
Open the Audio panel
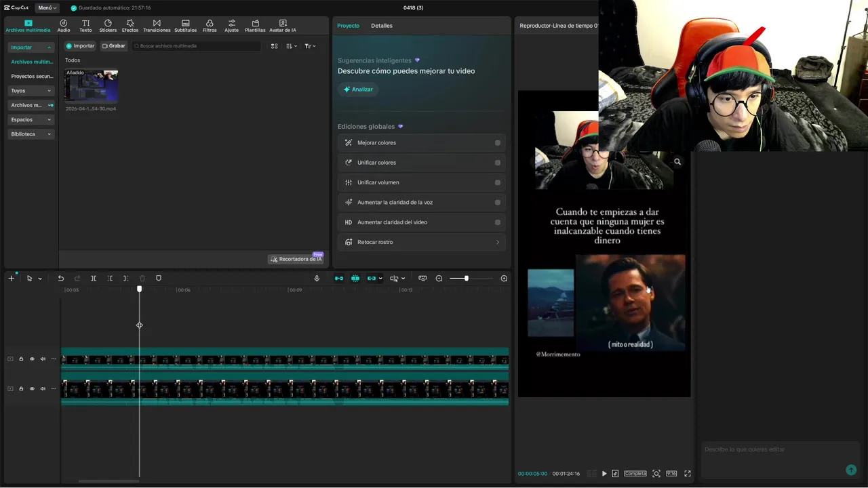pos(64,26)
